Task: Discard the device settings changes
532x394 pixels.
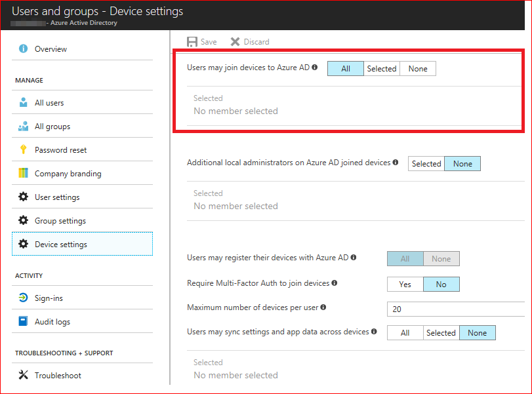Action: point(250,42)
